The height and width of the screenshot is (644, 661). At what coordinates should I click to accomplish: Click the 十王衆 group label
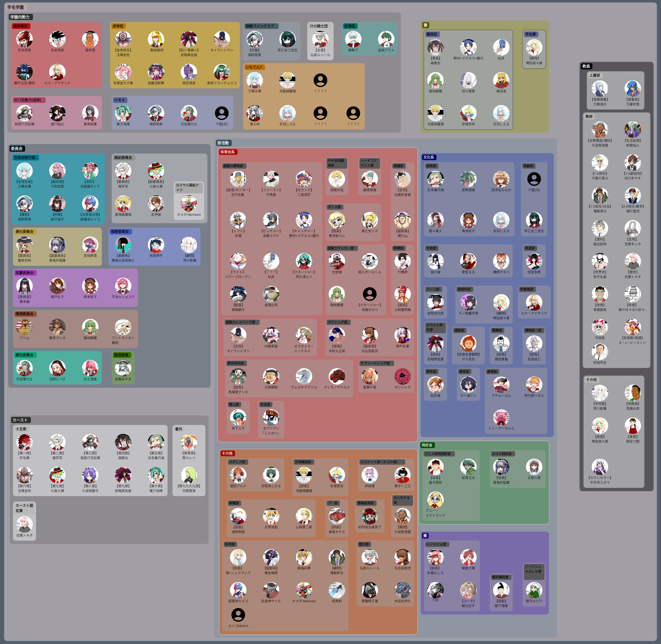point(21,429)
